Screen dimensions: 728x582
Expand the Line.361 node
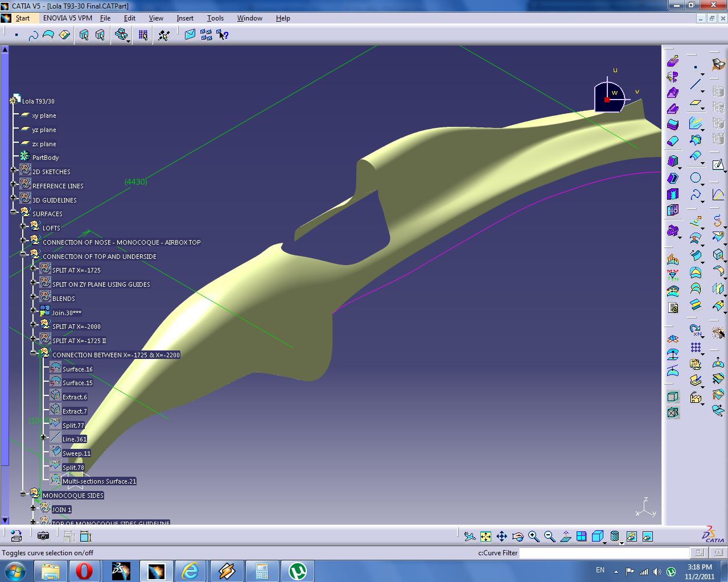point(43,437)
